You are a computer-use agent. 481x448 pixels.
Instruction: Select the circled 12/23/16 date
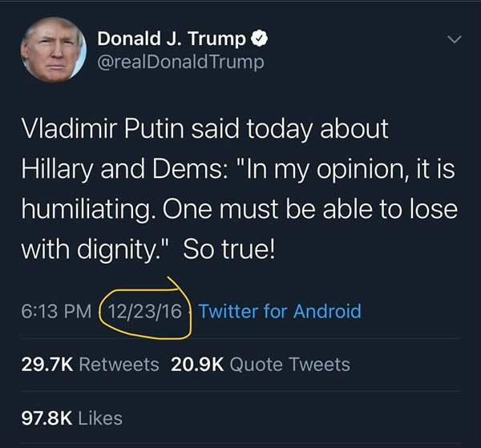click(x=144, y=311)
